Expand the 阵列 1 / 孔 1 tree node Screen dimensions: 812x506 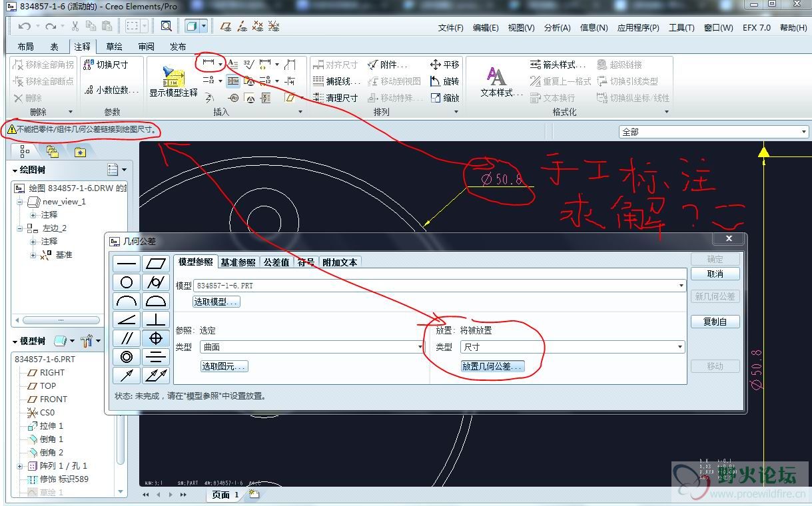(x=19, y=466)
